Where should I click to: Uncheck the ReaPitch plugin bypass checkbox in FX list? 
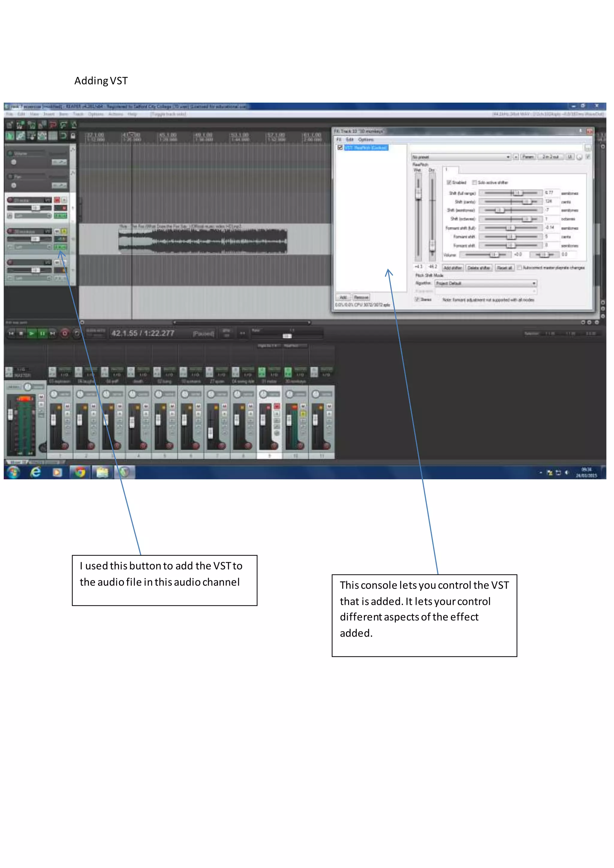pos(340,148)
